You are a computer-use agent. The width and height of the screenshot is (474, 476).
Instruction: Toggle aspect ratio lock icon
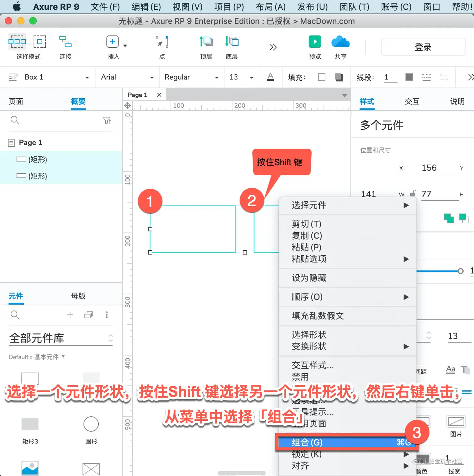[x=413, y=193]
